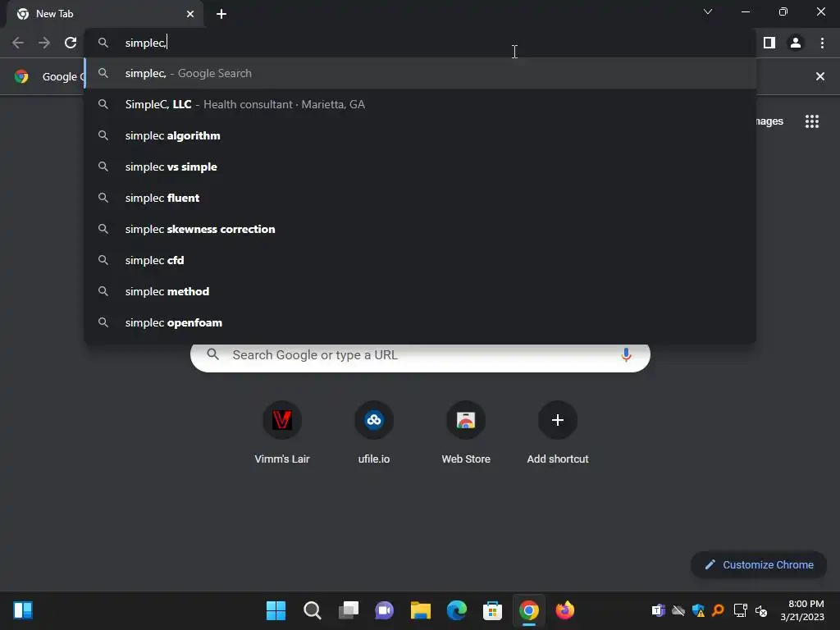Click the Add shortcut button
The height and width of the screenshot is (630, 840).
pos(558,433)
